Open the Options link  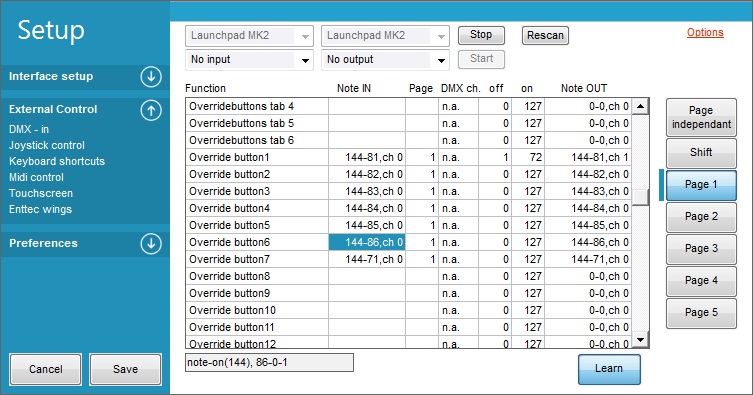coord(705,32)
